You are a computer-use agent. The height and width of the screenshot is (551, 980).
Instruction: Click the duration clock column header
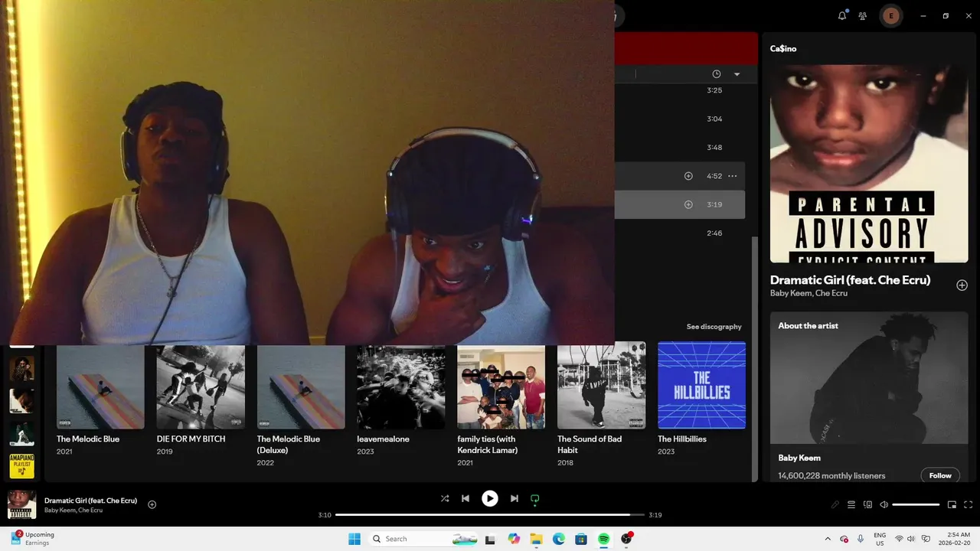point(717,74)
